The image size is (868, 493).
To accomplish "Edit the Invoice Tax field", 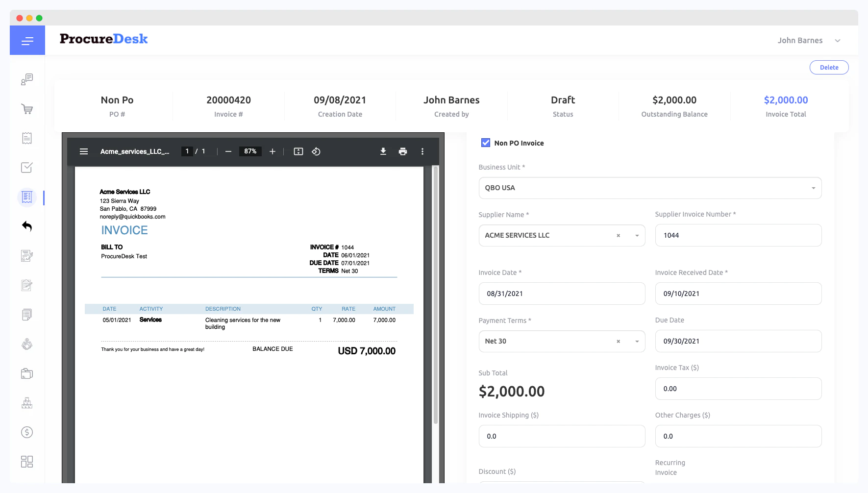I will 738,389.
